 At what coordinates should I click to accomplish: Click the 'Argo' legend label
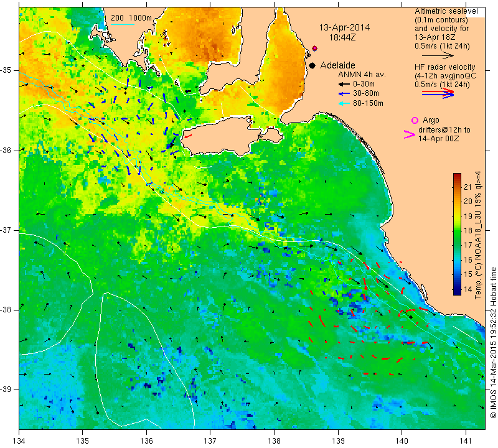pyautogui.click(x=431, y=120)
